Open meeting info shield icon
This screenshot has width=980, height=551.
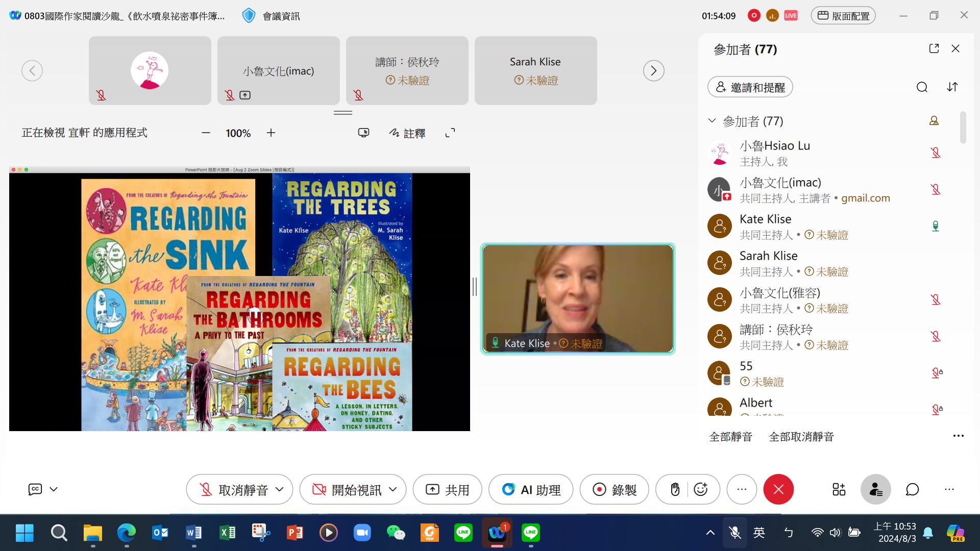(249, 16)
